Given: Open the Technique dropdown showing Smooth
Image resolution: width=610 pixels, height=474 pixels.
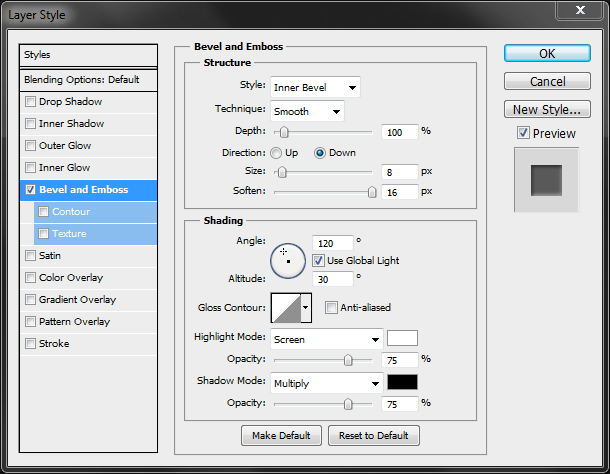Looking at the screenshot, I should click(307, 111).
